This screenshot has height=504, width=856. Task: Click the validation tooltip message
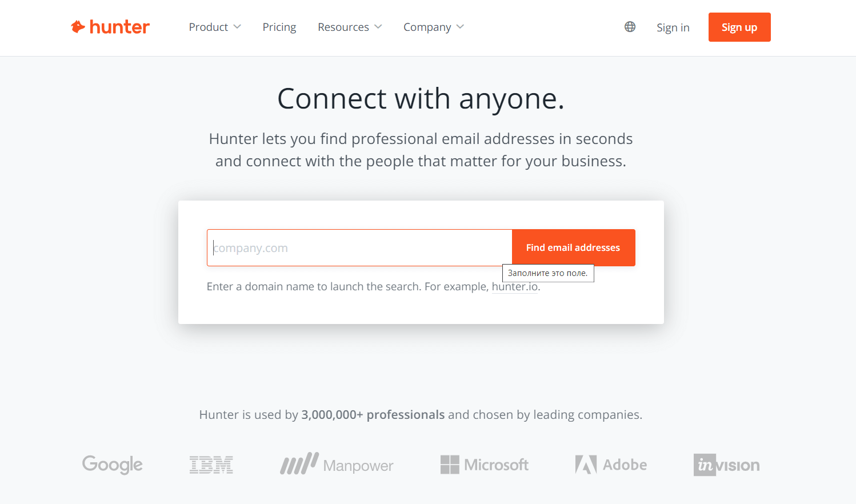point(547,273)
